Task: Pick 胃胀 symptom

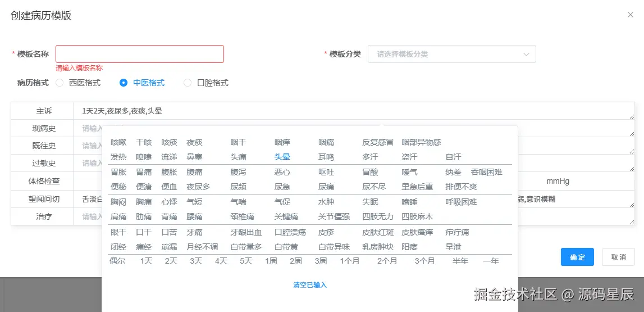Action: coord(118,172)
